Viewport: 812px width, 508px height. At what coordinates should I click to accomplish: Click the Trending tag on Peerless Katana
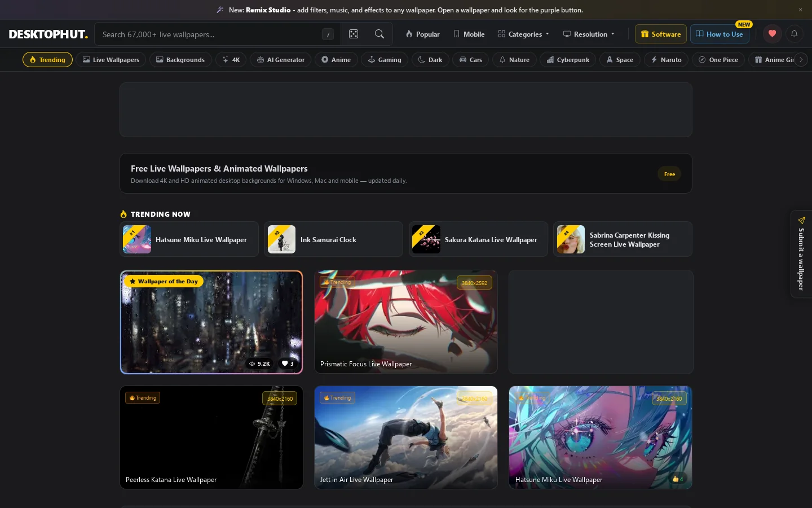point(143,398)
